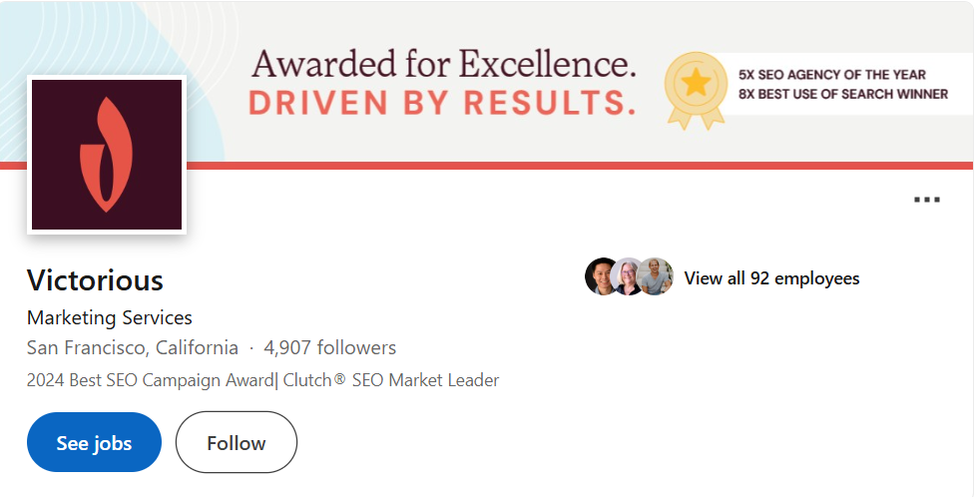The width and height of the screenshot is (980, 497).
Task: Click the 8X BEST USE OF SEARCH WINNER label
Action: tap(843, 94)
